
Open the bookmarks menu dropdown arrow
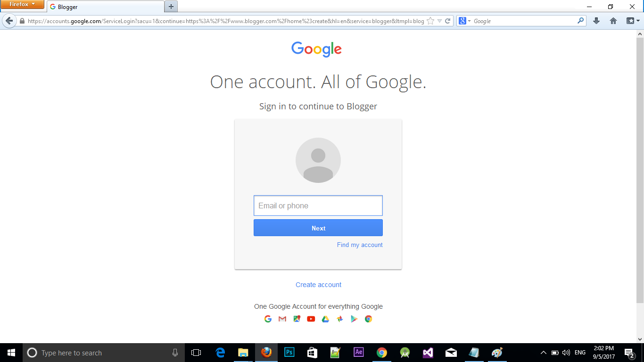pos(633,21)
